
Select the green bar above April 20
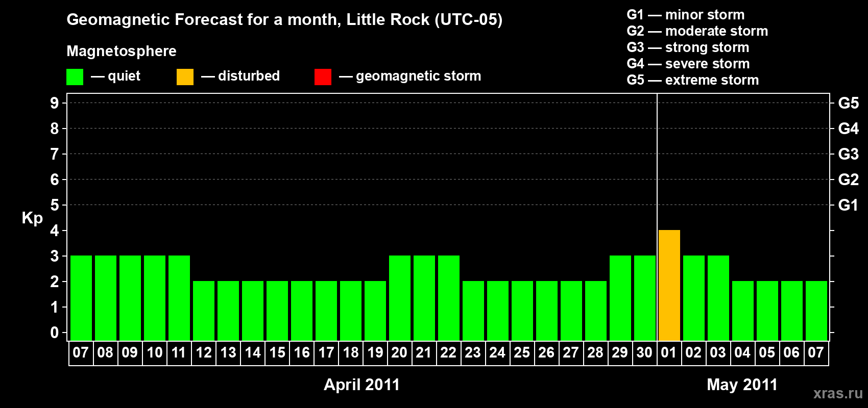click(400, 298)
